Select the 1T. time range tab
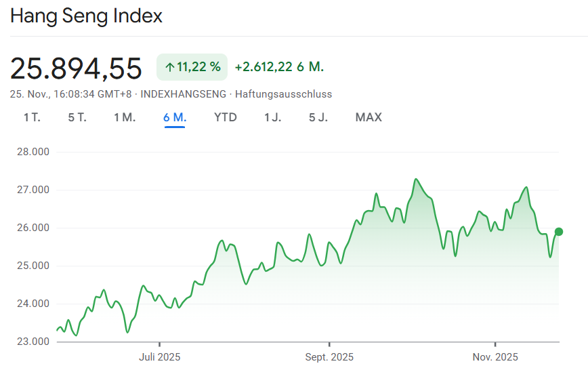 pyautogui.click(x=32, y=117)
